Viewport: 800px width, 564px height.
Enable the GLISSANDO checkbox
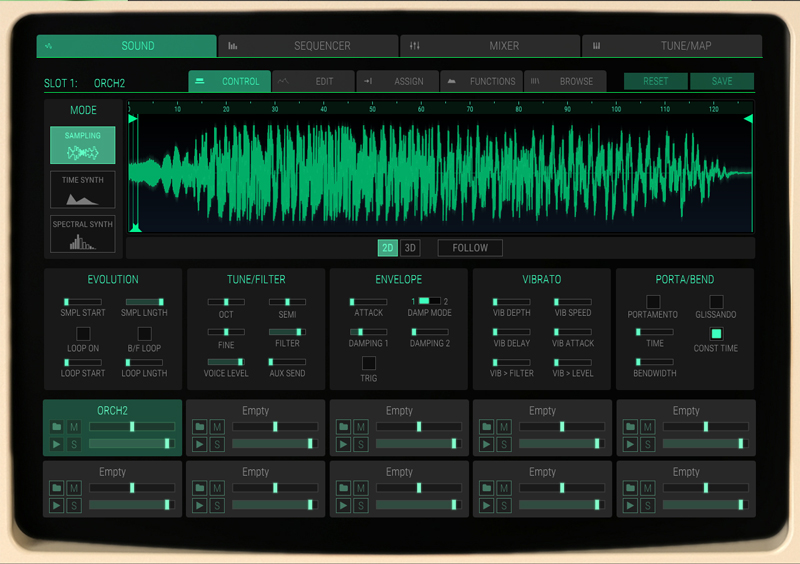716,302
